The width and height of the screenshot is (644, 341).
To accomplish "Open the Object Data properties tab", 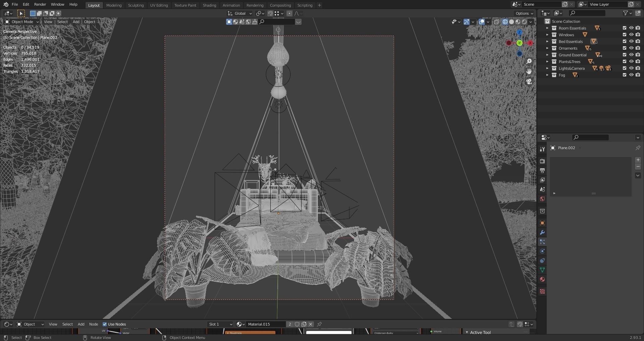I will click(542, 270).
